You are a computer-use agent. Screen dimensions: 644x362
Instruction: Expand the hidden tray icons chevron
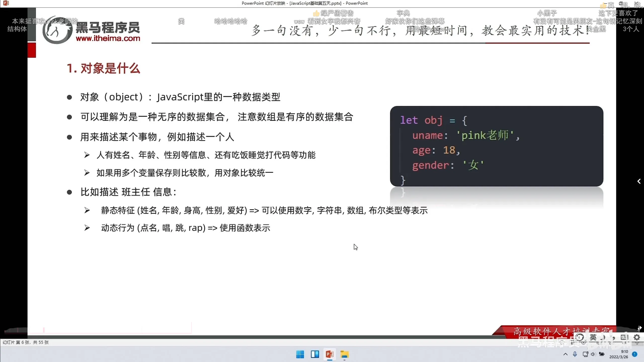[565, 354]
